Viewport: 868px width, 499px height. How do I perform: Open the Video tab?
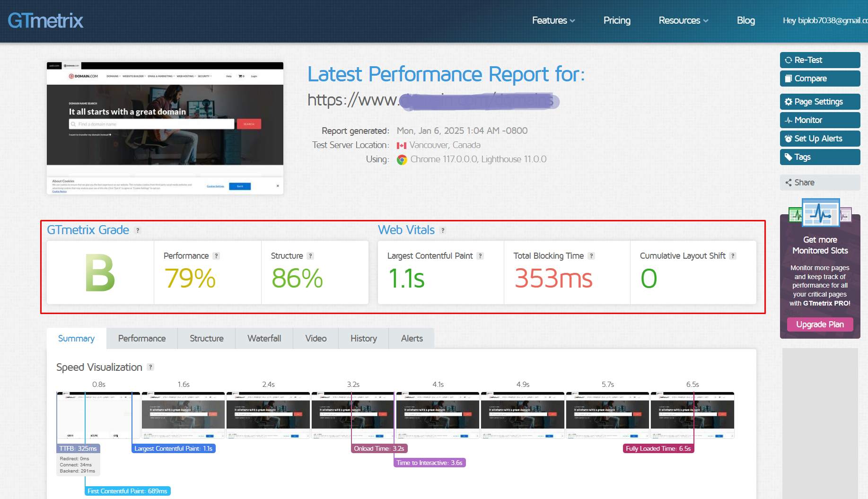coord(316,339)
